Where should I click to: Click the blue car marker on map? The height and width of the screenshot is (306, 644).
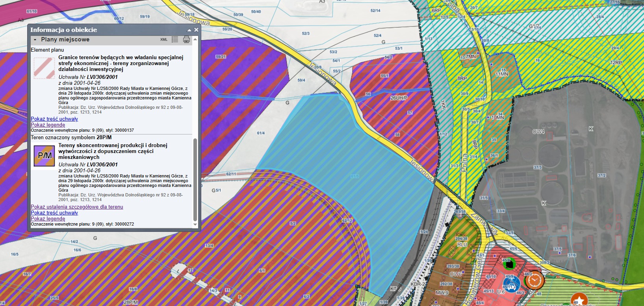[511, 284]
